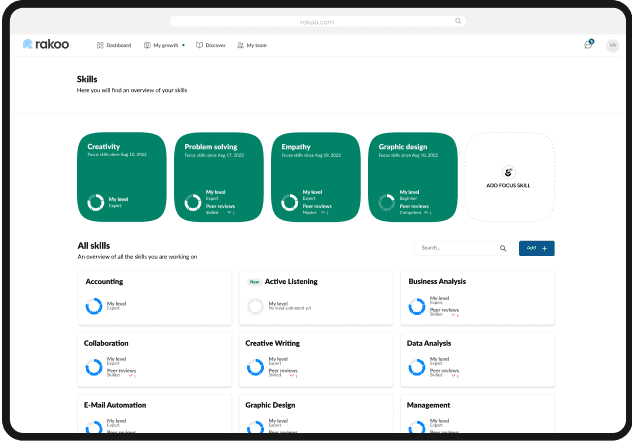Click the Creativity level progress ring
The image size is (632, 441).
pyautogui.click(x=96, y=202)
